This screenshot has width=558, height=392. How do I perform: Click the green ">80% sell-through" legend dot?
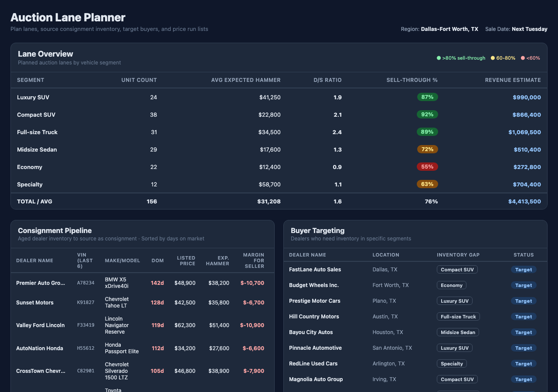[x=439, y=57]
